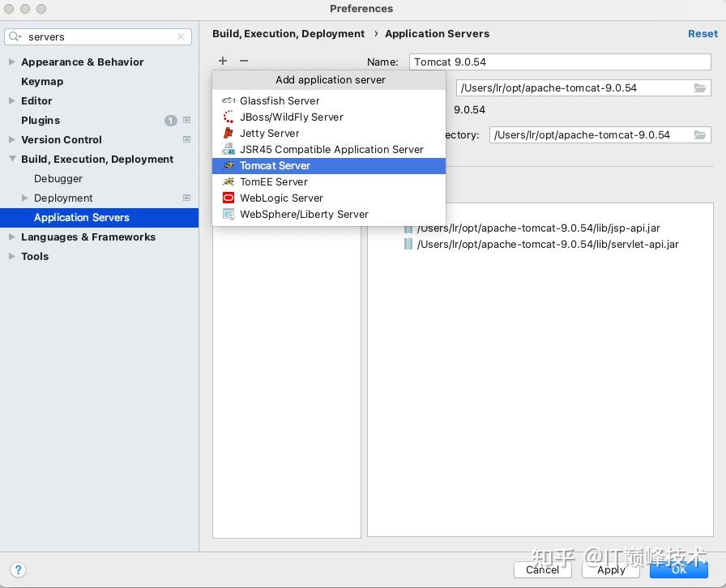Select the servlet-api.jar library icon
This screenshot has height=588, width=726.
(x=408, y=244)
